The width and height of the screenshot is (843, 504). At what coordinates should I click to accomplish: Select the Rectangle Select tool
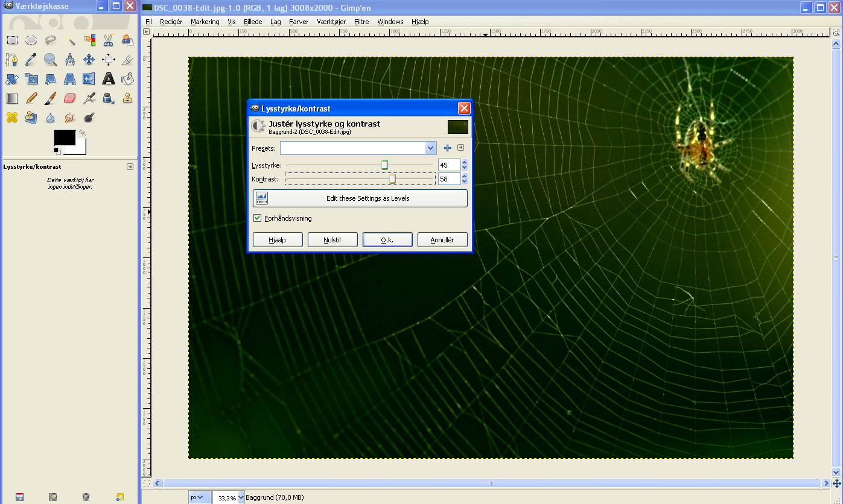pyautogui.click(x=11, y=40)
